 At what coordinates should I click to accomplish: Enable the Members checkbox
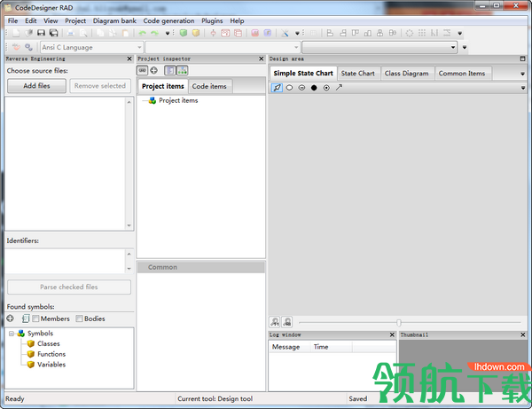35,319
